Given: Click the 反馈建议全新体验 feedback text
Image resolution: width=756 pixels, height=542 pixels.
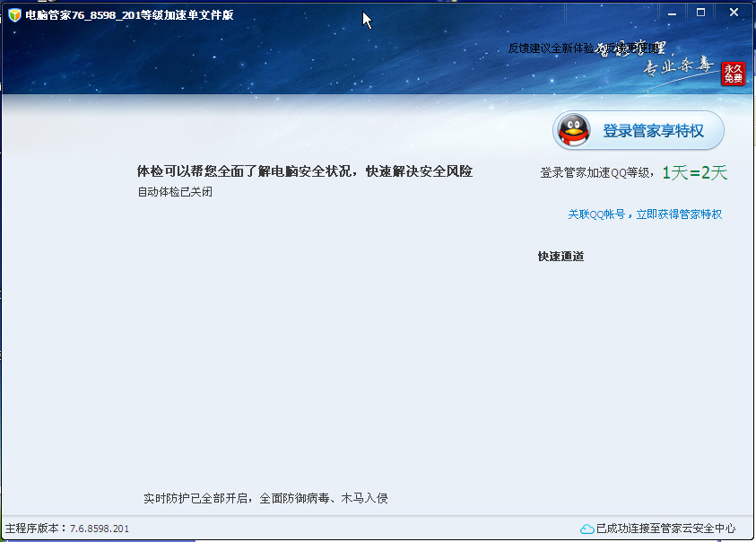Looking at the screenshot, I should pyautogui.click(x=552, y=48).
